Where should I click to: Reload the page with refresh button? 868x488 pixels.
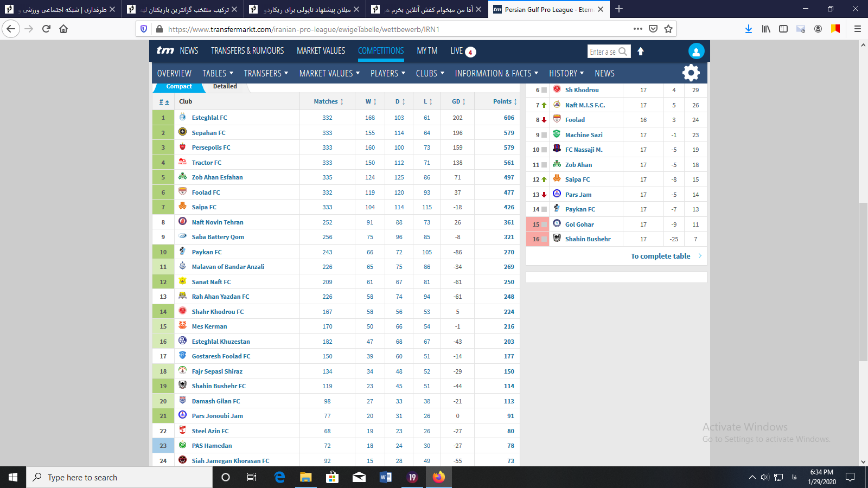46,29
